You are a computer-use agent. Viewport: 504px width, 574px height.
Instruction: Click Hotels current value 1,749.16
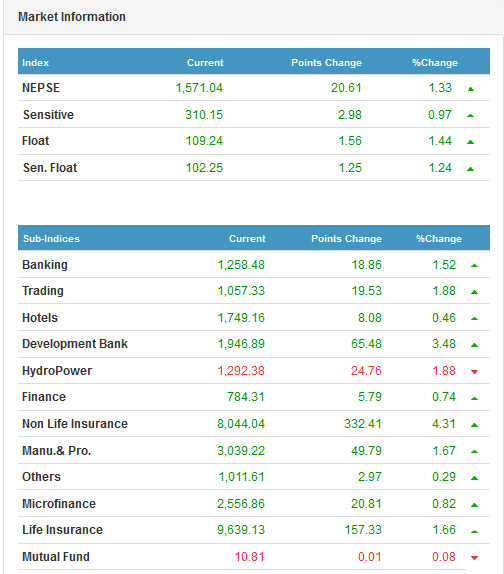point(241,318)
